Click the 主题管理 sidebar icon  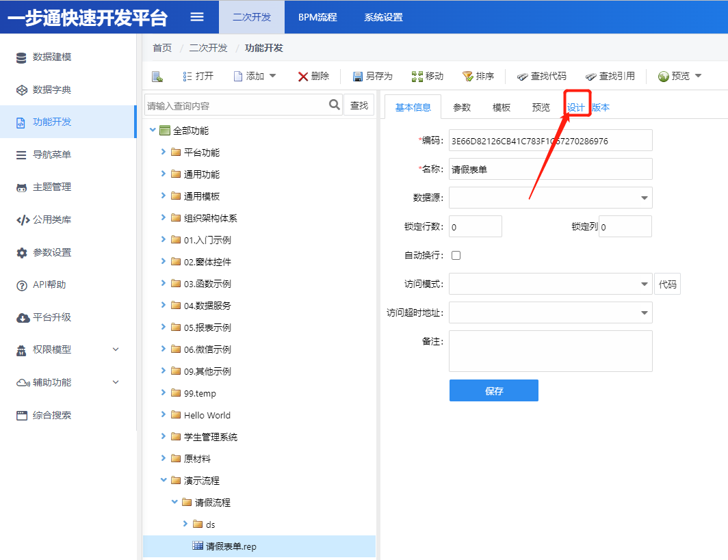click(21, 187)
